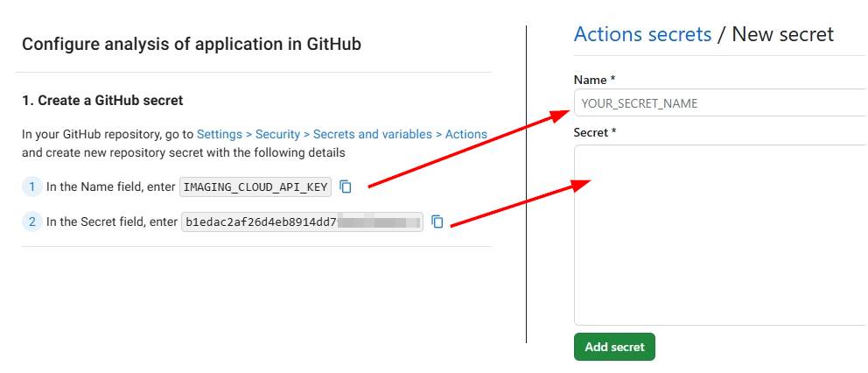
Task: Click the Secret * field label
Action: click(596, 132)
